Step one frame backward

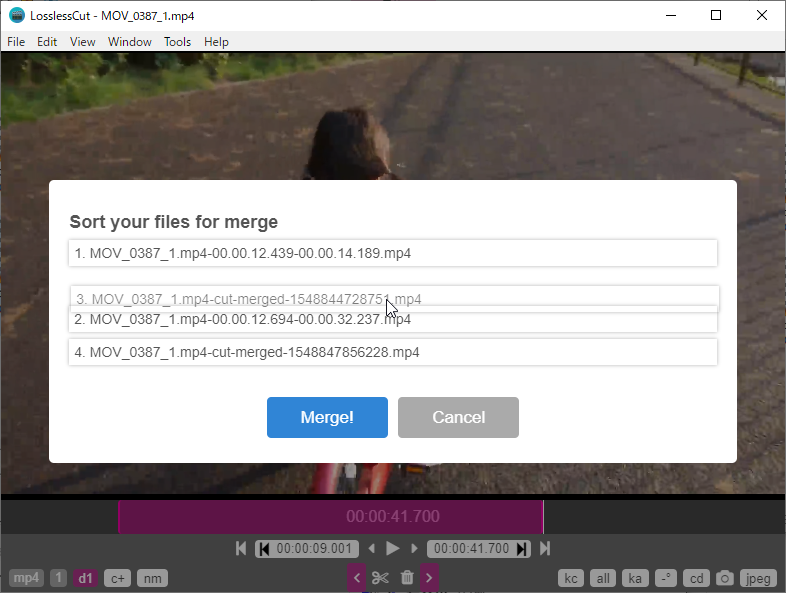click(371, 548)
